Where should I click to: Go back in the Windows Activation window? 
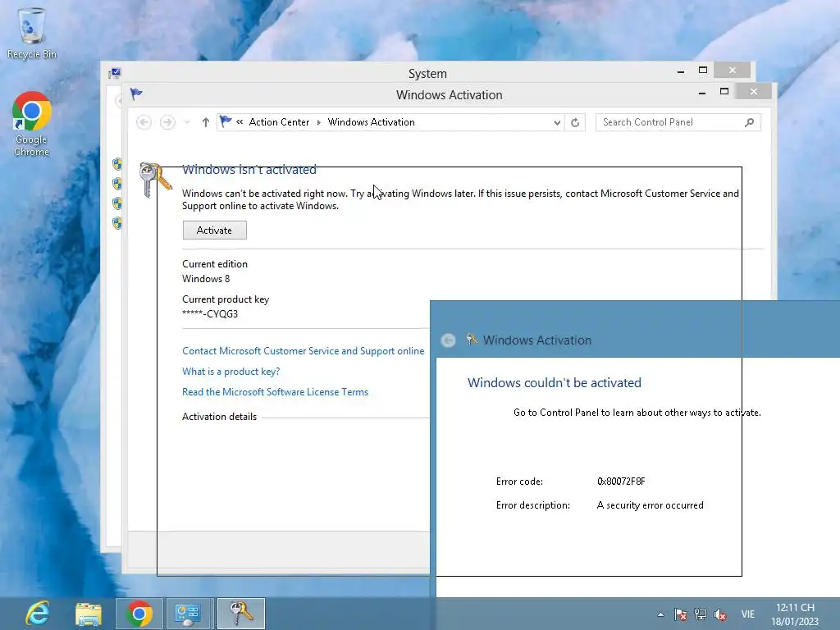coord(144,122)
